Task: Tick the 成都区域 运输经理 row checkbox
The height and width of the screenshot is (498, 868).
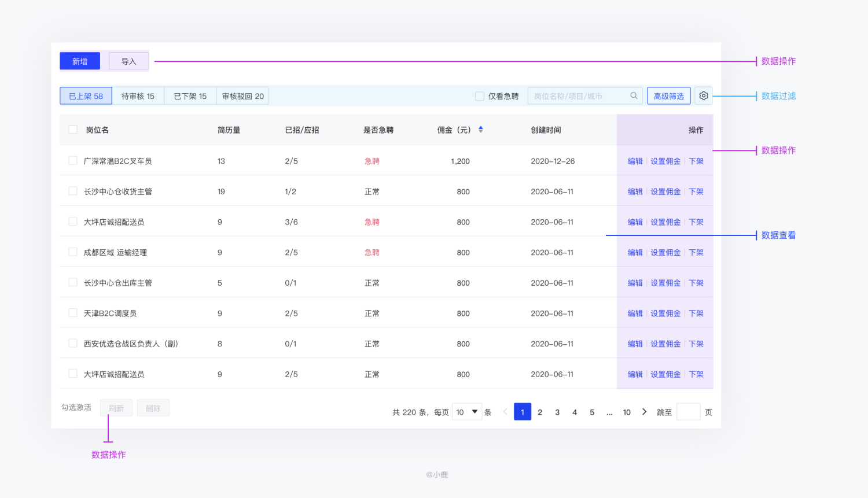Action: point(73,252)
